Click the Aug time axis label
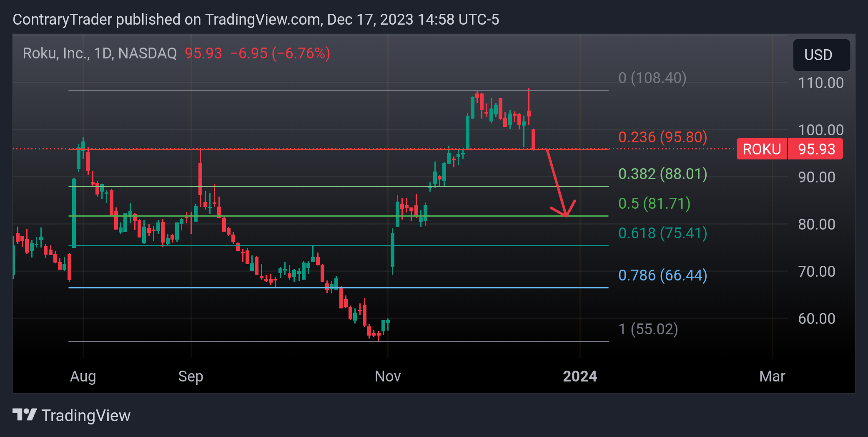Screen dimensions: 868x437 [83, 376]
